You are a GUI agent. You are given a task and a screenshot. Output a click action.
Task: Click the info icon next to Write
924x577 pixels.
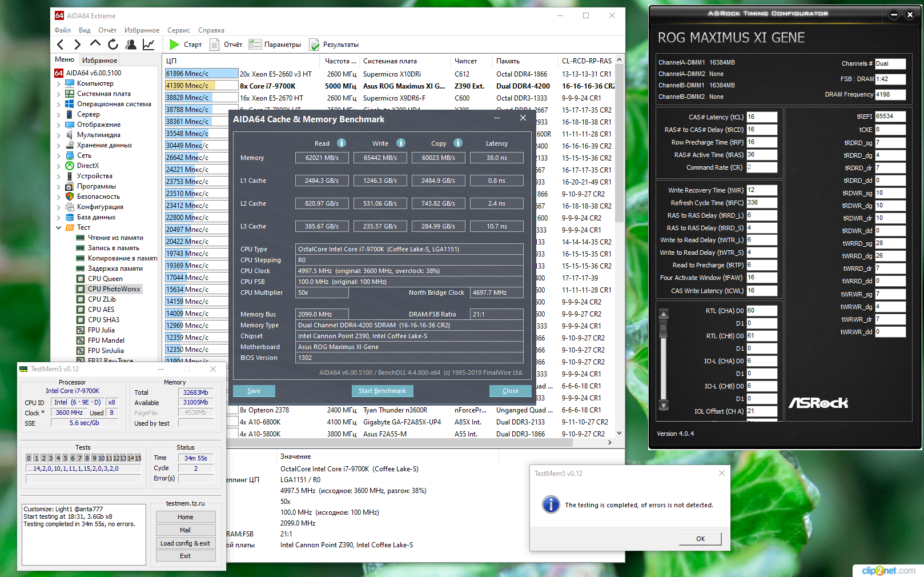click(401, 143)
